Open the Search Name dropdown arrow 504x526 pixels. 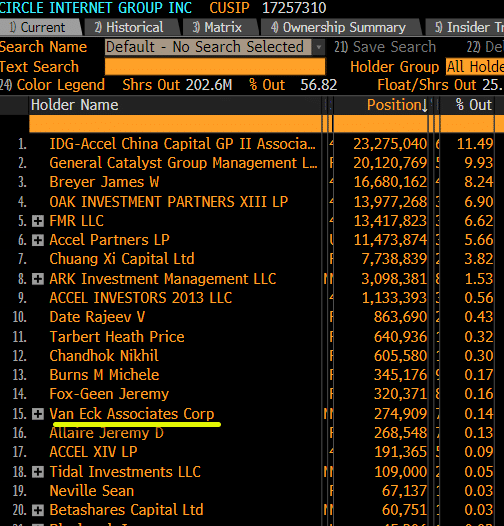[x=318, y=47]
